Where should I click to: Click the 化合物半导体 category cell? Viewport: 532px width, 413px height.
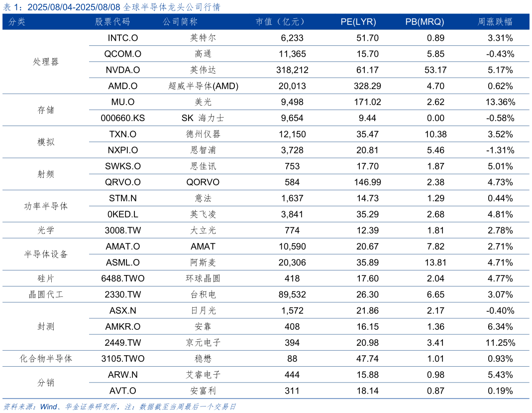[x=46, y=359]
